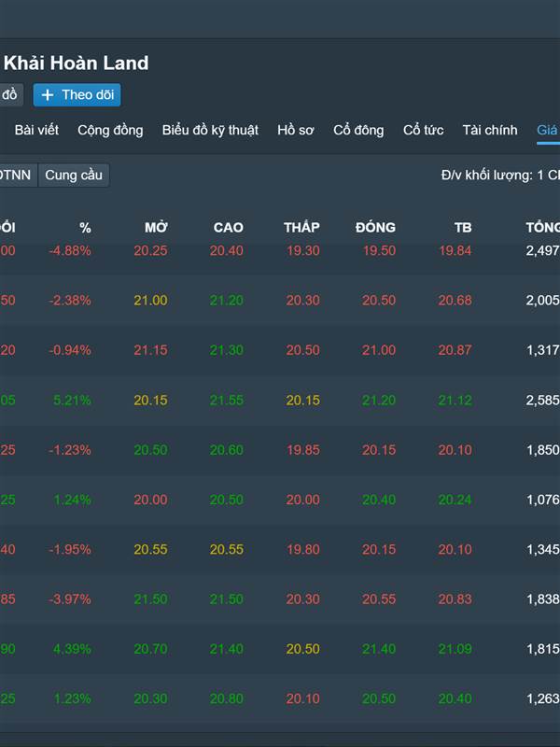Click the -0.94% change value
560x747 pixels.
[69, 350]
